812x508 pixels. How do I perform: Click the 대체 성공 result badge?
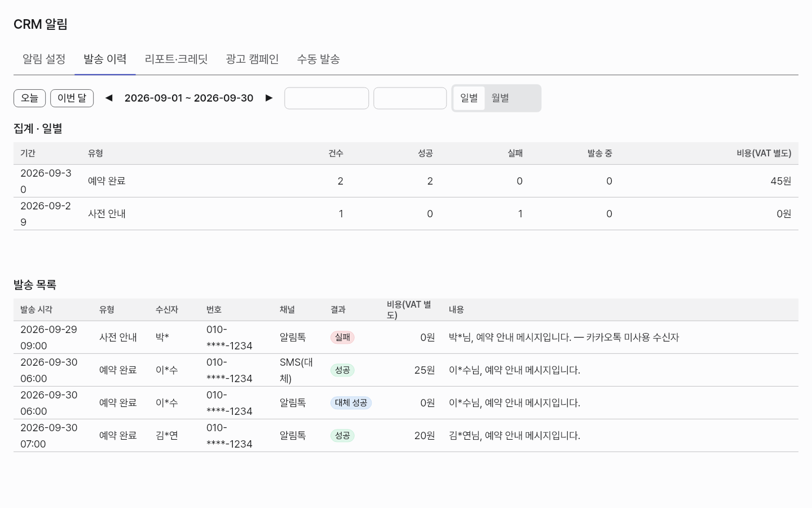click(351, 403)
